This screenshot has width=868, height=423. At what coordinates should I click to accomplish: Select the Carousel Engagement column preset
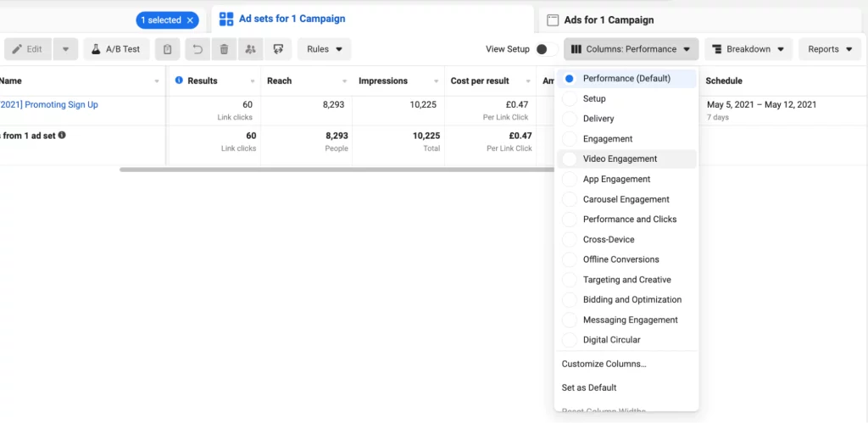pos(626,199)
